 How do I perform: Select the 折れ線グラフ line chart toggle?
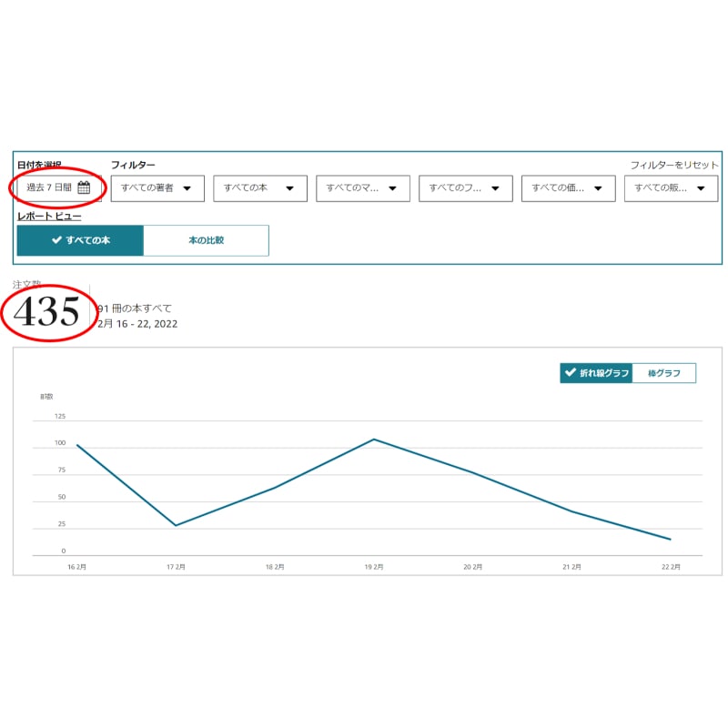pos(596,373)
